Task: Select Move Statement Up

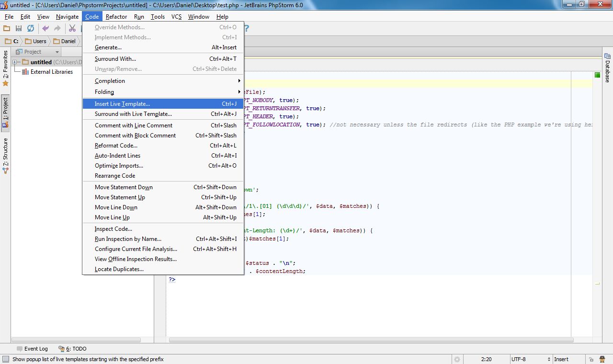Action: click(x=163, y=197)
